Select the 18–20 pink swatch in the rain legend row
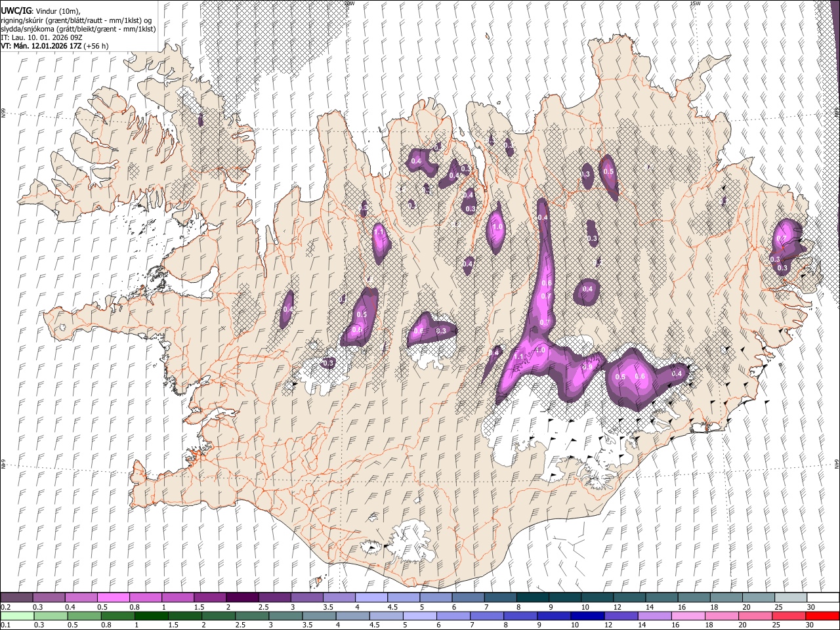Image resolution: width=840 pixels, height=630 pixels. tap(721, 616)
